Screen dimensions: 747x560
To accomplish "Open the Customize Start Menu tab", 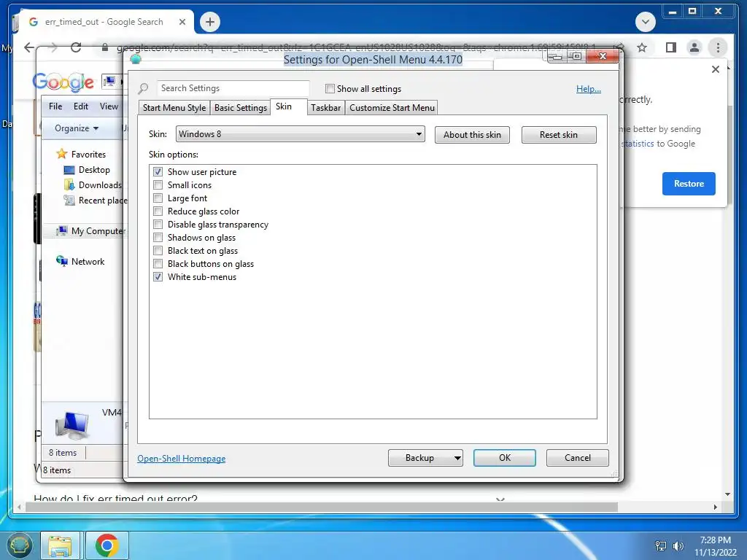I will point(392,108).
